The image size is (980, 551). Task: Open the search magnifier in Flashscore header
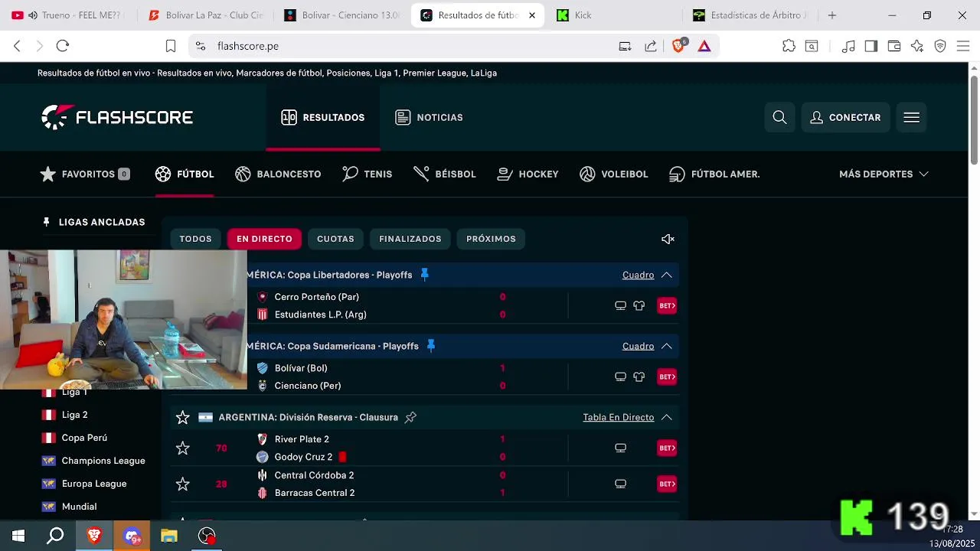click(x=779, y=117)
